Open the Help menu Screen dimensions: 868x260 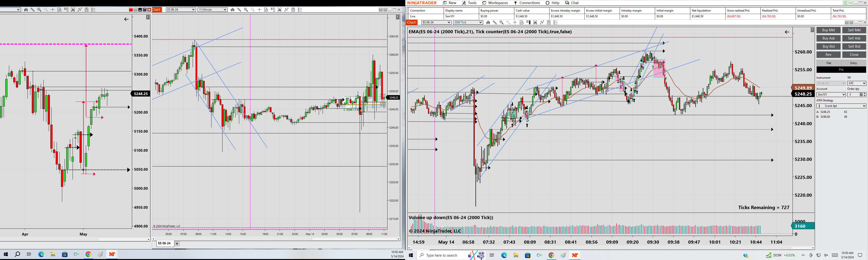[x=553, y=3]
